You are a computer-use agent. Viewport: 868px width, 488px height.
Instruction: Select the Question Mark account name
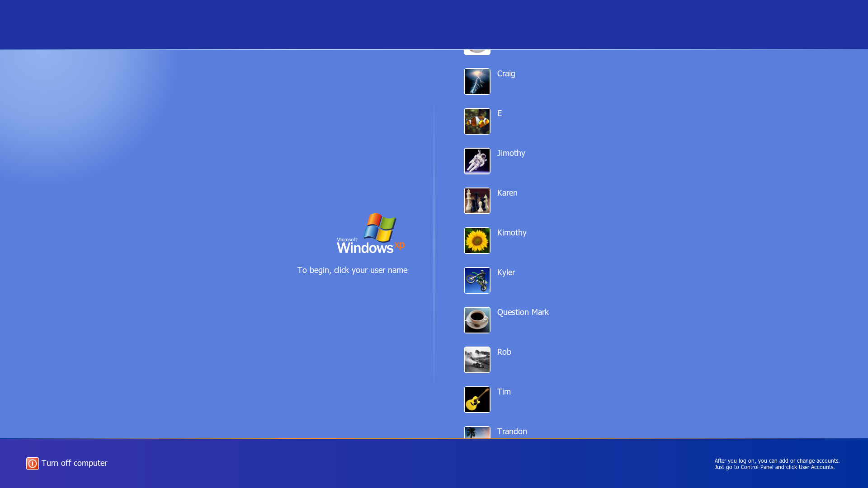523,312
